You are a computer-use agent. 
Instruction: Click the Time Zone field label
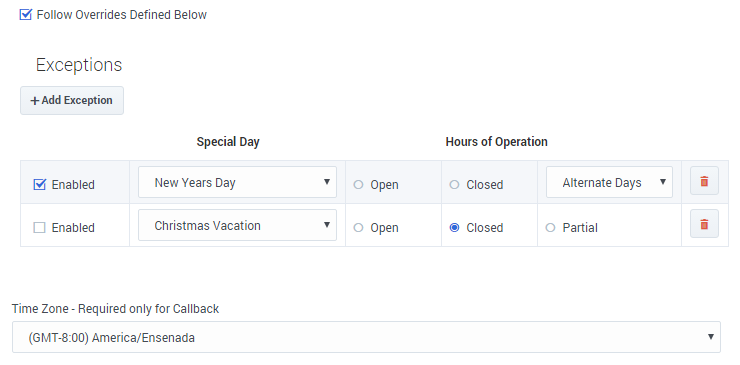click(x=116, y=309)
